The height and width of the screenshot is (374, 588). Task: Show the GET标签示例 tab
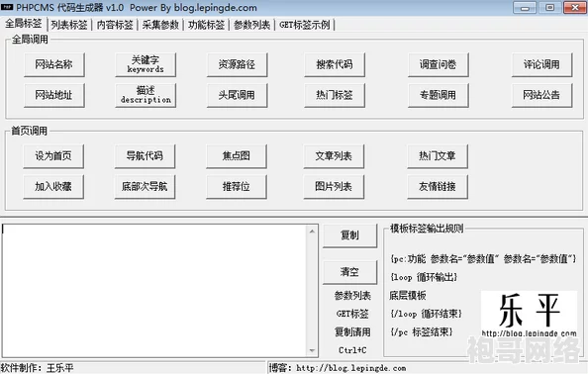(x=305, y=25)
